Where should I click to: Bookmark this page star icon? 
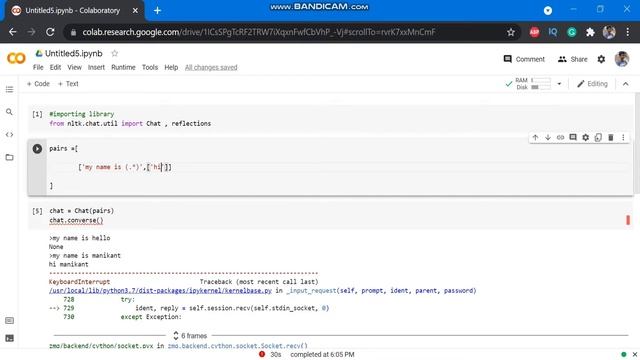(x=511, y=32)
